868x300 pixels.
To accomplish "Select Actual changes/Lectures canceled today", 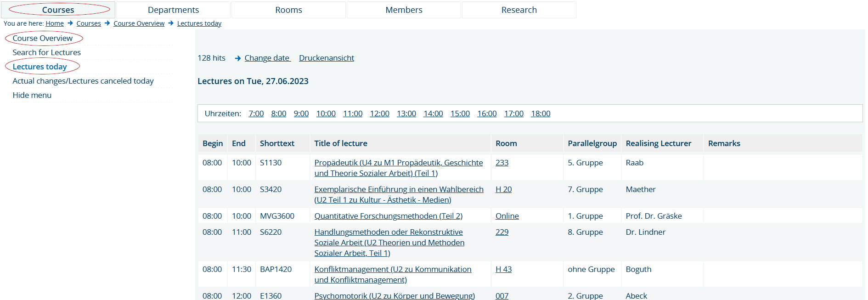I will pyautogui.click(x=83, y=81).
